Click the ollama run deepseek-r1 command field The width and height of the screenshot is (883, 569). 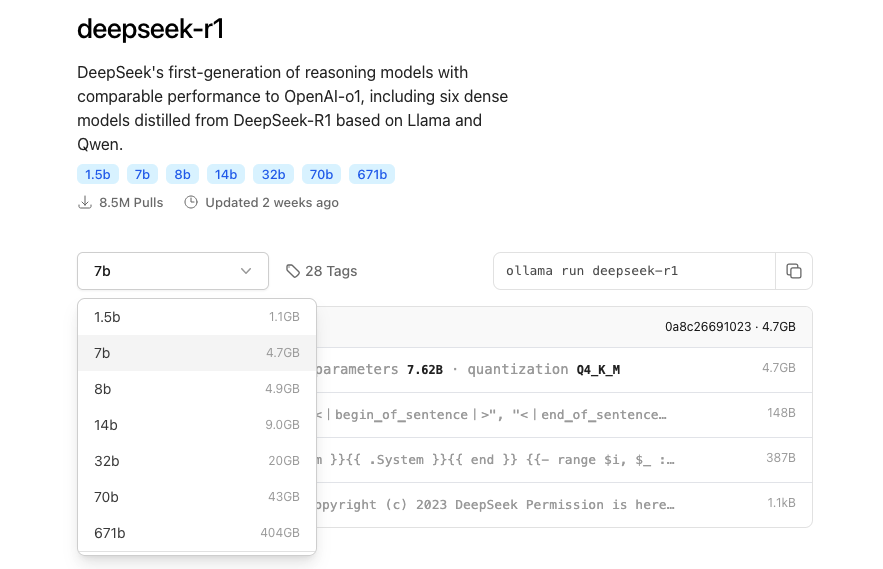tap(634, 271)
